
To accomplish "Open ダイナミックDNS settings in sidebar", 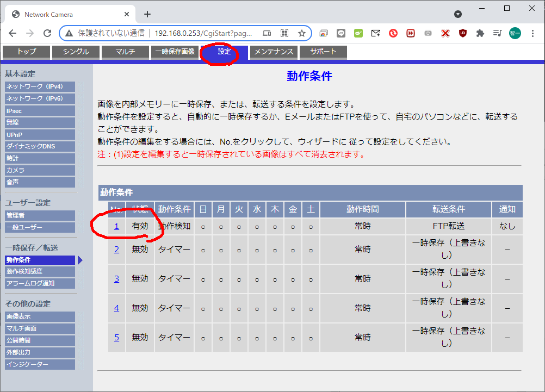I will tap(40, 146).
